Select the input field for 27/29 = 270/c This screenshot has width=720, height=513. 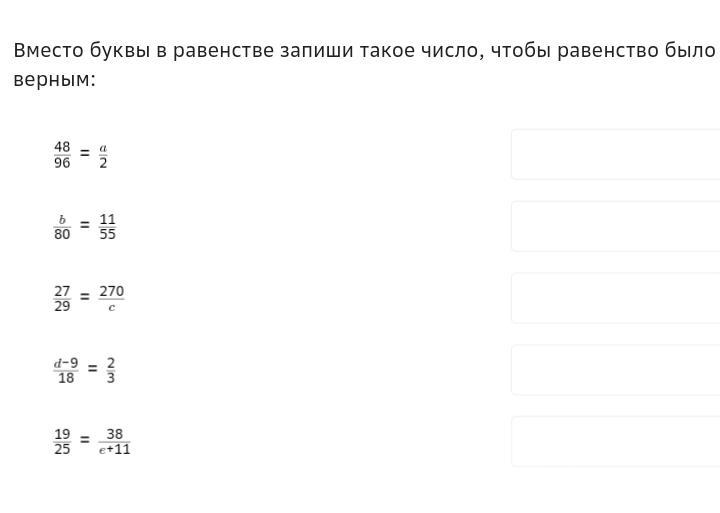click(616, 298)
